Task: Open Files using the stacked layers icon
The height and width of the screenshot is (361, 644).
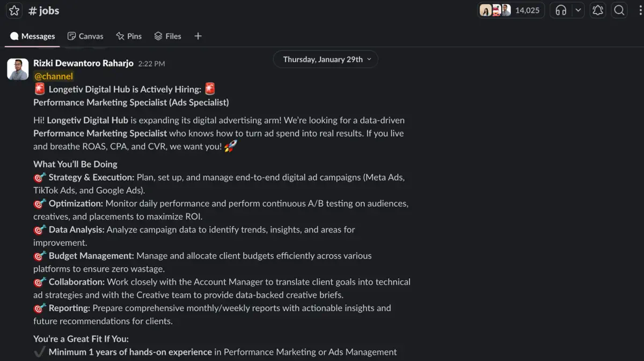Action: 167,36
